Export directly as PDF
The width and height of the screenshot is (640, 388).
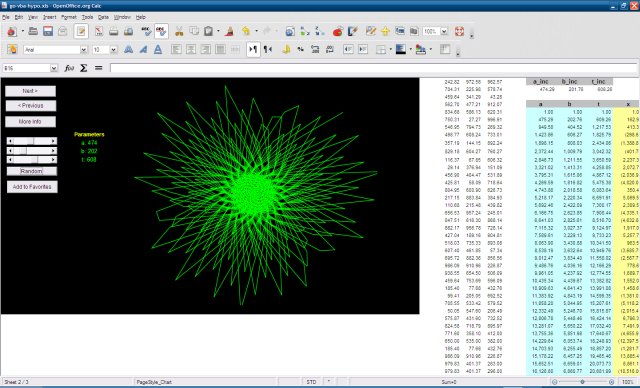click(x=99, y=31)
